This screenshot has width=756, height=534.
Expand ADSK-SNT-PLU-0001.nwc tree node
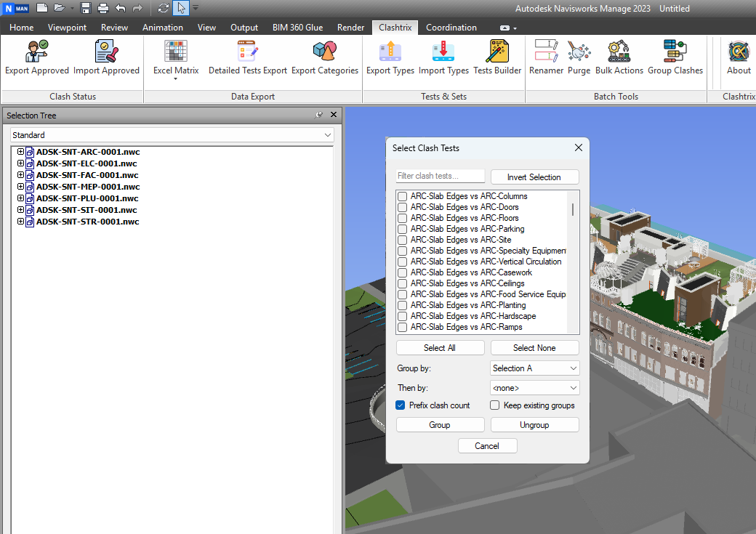[20, 198]
